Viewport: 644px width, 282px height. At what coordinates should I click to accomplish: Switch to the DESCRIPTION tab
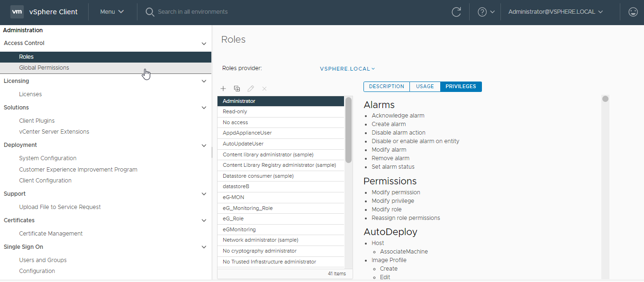coord(386,87)
